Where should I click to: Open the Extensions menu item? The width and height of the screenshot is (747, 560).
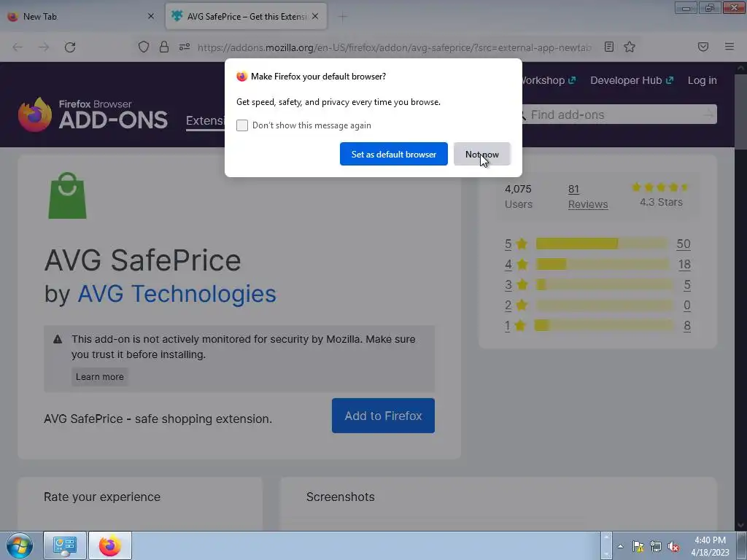(x=205, y=120)
